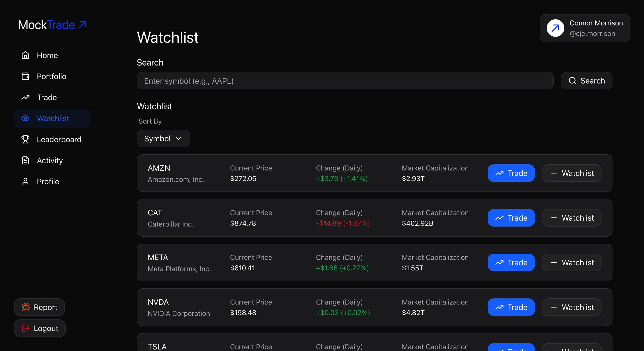Click the CAT ticker symbol
The width and height of the screenshot is (644, 351).
click(155, 213)
